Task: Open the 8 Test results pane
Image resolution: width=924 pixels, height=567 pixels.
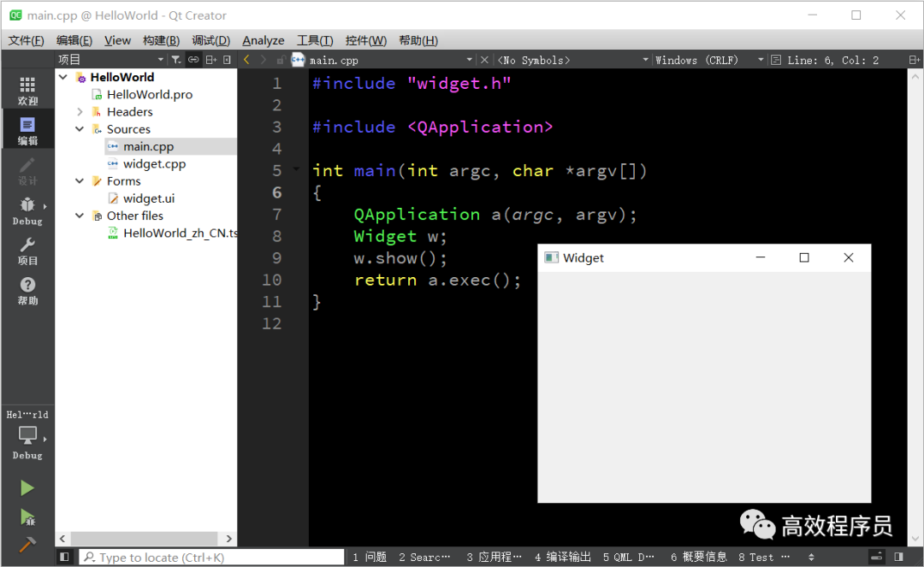Action: (x=764, y=557)
